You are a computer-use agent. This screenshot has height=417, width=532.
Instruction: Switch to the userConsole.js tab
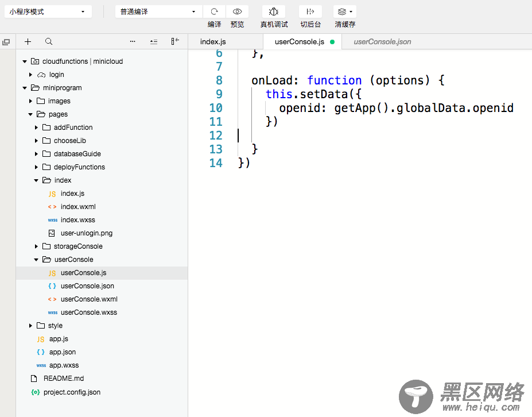point(302,41)
